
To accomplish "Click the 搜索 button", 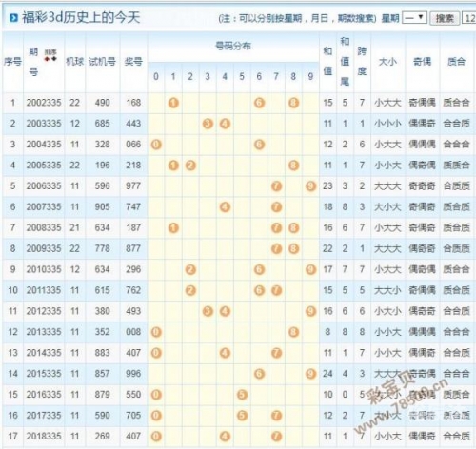I will pyautogui.click(x=445, y=18).
